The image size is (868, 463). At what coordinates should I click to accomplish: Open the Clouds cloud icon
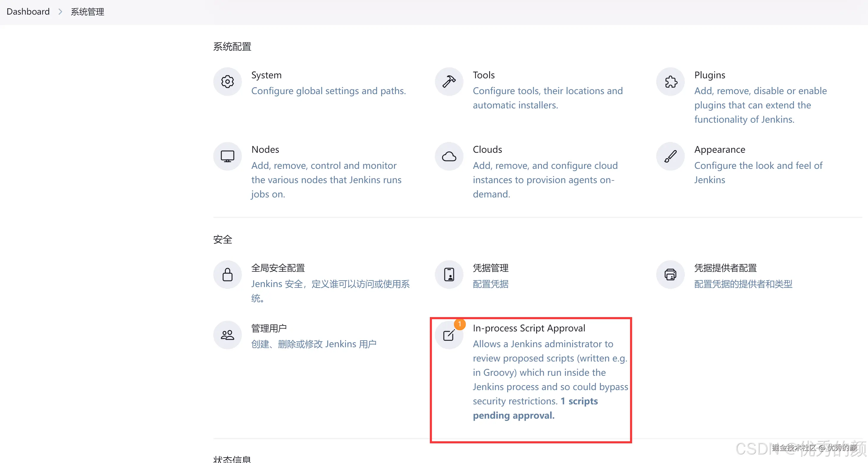tap(449, 156)
